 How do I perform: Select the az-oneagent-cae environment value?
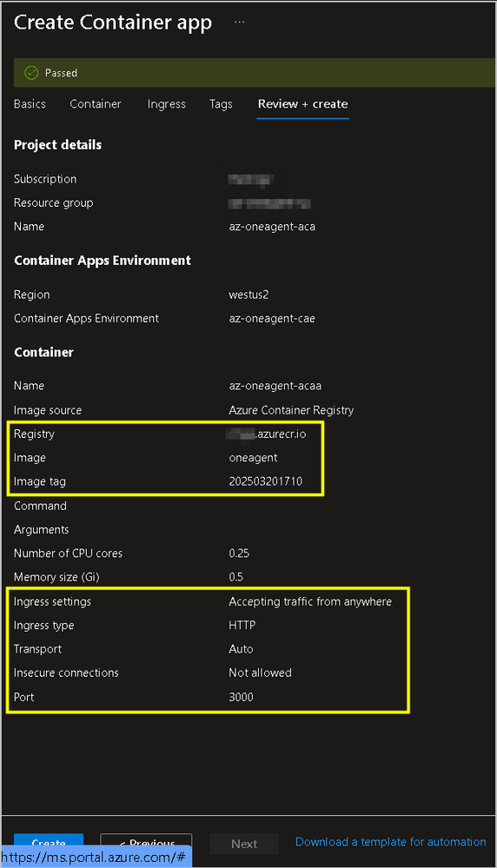coord(272,318)
